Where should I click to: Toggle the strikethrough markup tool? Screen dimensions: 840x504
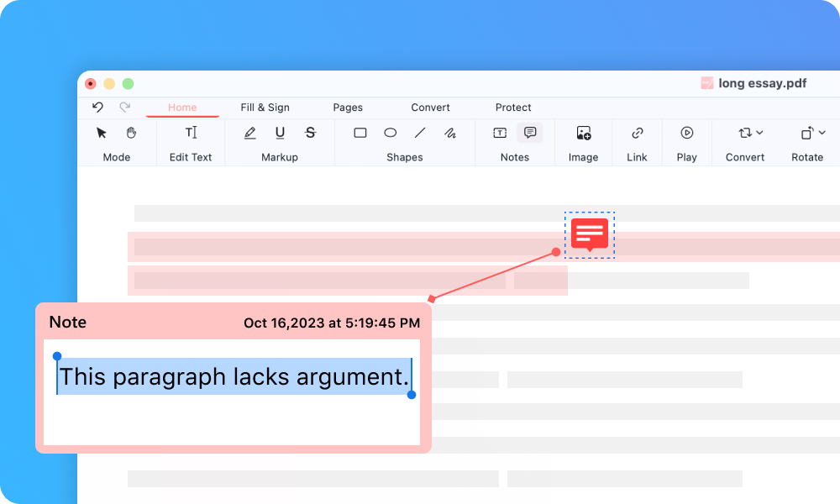pyautogui.click(x=310, y=133)
